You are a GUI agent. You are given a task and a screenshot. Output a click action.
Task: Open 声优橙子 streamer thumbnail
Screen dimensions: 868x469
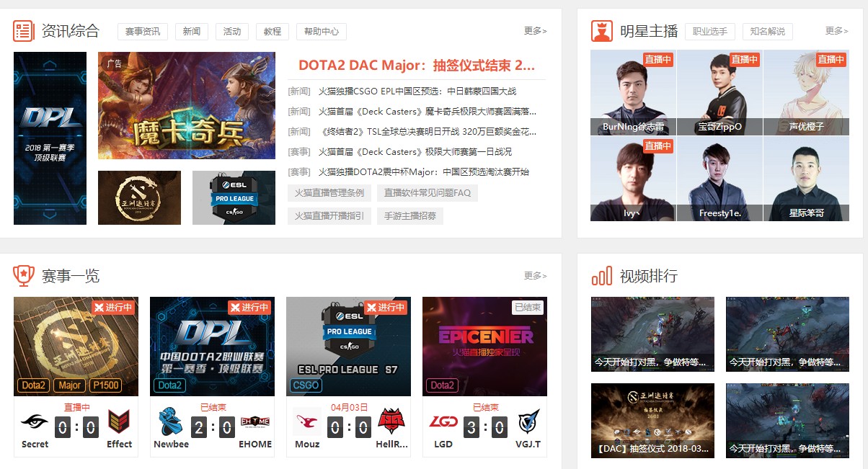[x=806, y=92]
